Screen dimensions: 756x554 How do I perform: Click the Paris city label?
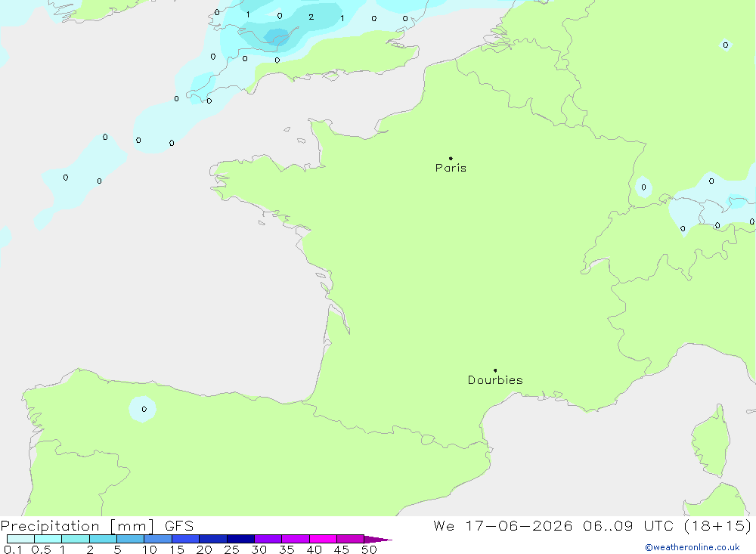coord(451,168)
